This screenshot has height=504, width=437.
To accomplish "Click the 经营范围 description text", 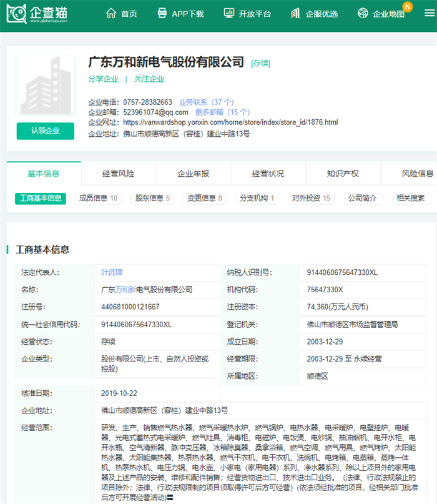I will point(259,463).
